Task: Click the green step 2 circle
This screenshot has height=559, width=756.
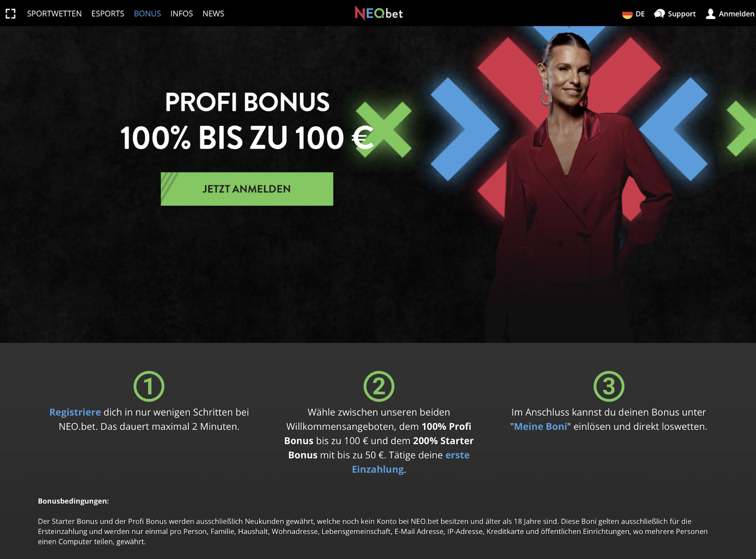Action: click(x=379, y=386)
